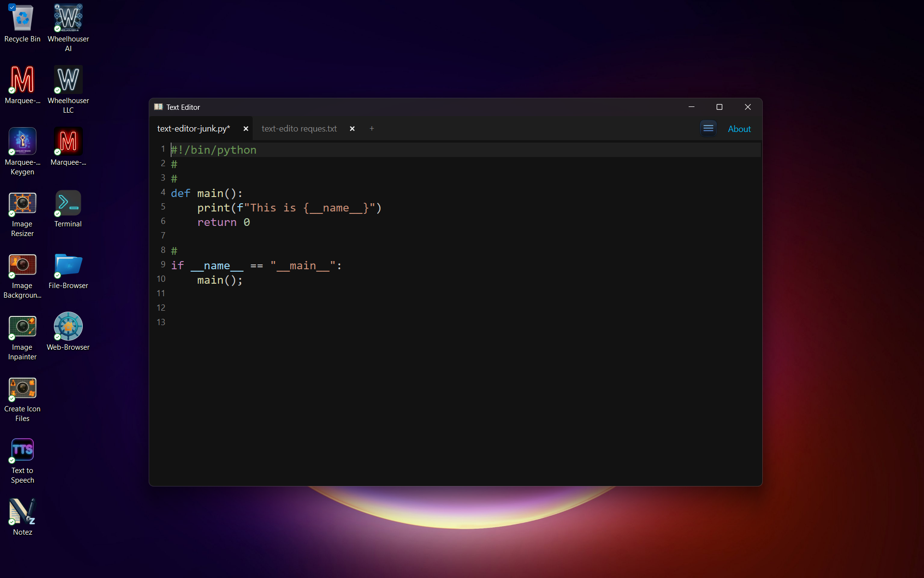
Task: Open Wheelhouser LLC desktop icon
Action: (x=68, y=90)
